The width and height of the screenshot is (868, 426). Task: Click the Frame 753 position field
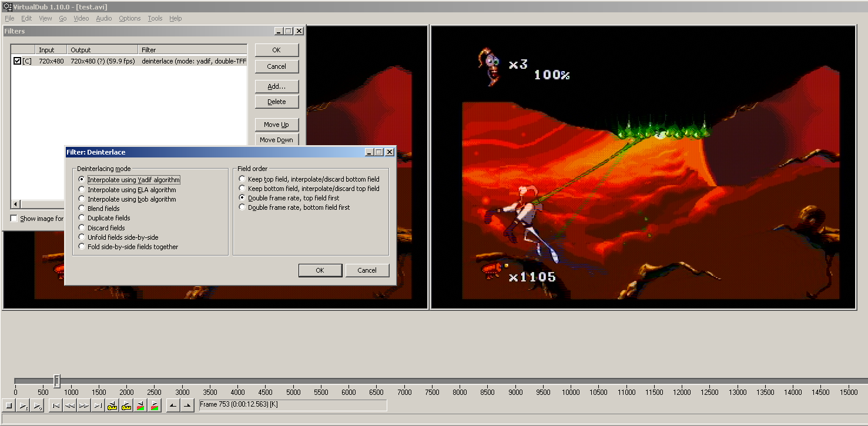293,405
